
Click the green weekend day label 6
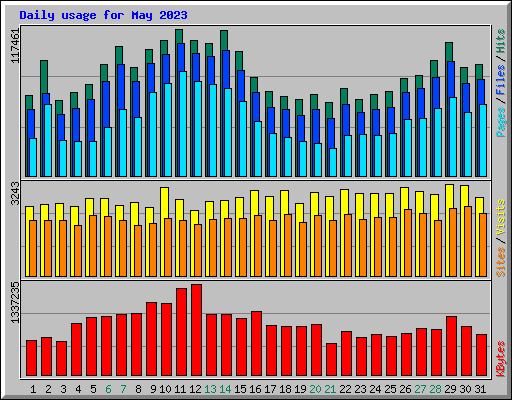(x=108, y=389)
